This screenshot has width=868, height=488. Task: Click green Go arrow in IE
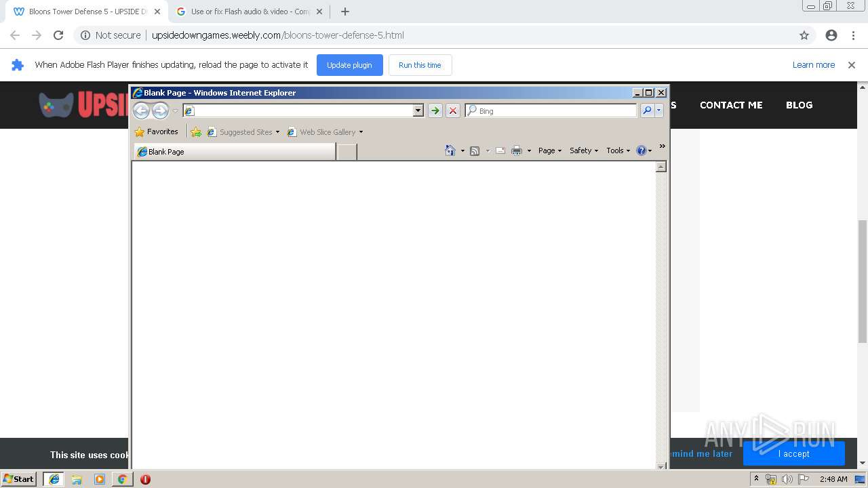pos(435,110)
